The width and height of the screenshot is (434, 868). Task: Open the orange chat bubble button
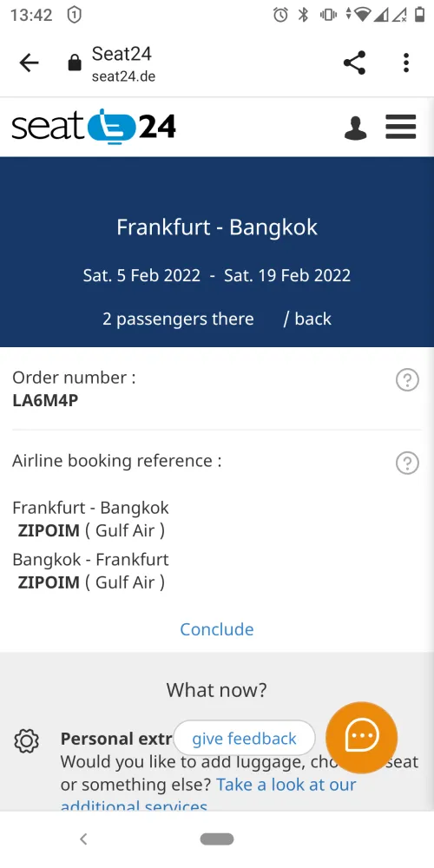click(361, 737)
